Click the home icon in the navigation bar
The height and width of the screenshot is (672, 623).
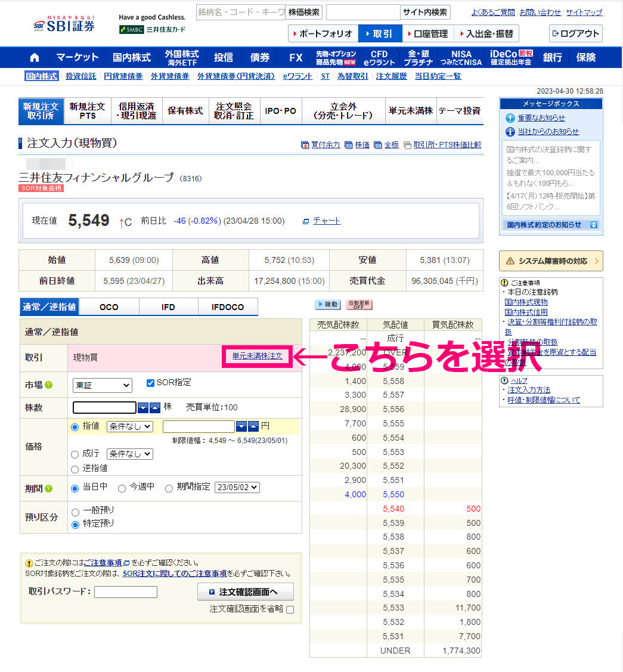(35, 57)
